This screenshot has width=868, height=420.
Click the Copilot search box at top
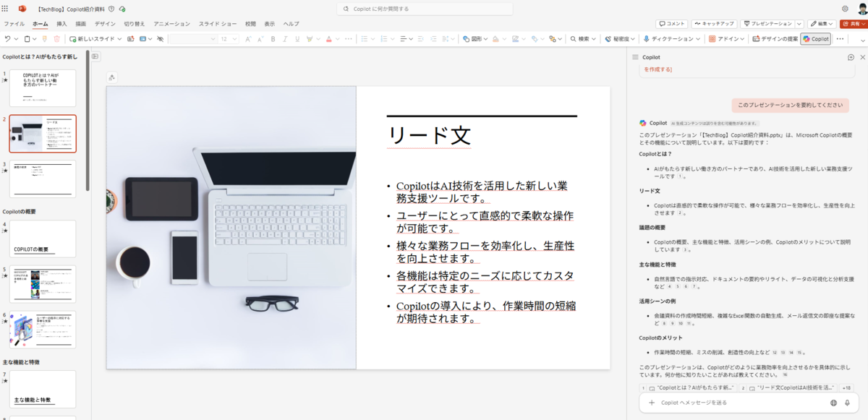pyautogui.click(x=425, y=9)
